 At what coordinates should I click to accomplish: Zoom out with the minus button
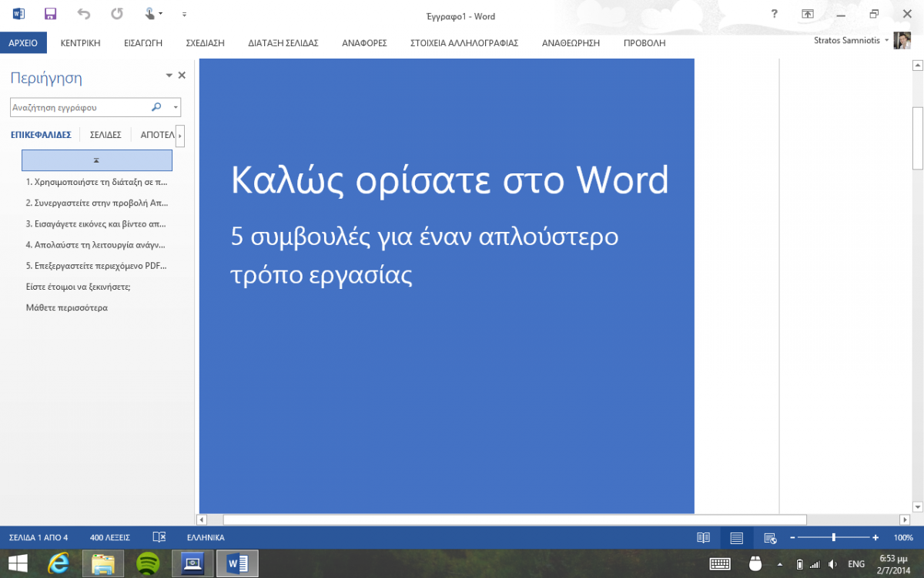pyautogui.click(x=792, y=537)
